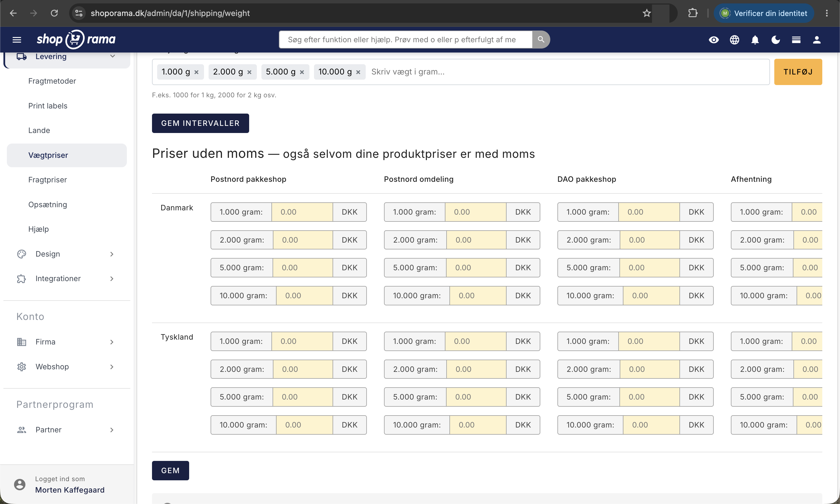The width and height of the screenshot is (840, 504).
Task: Remove the 1.000 g weight tag
Action: click(x=197, y=72)
